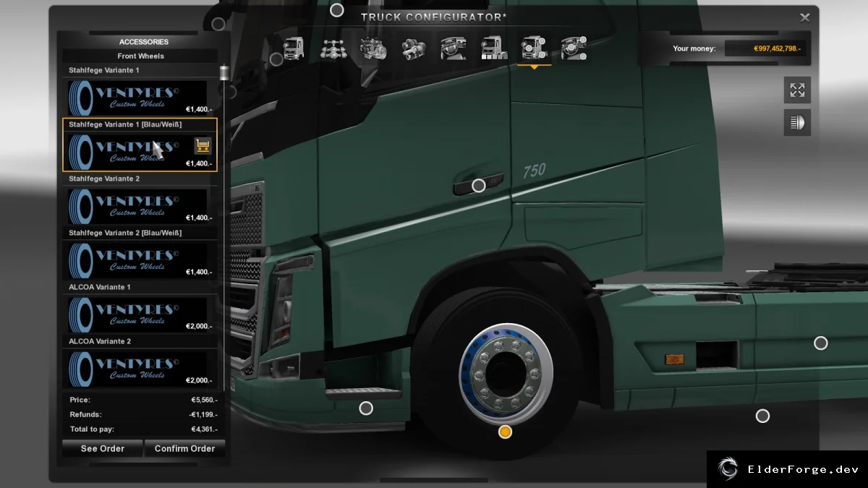Select the ALCOA Variante 1 wheel
Image resolution: width=868 pixels, height=488 pixels.
point(140,307)
